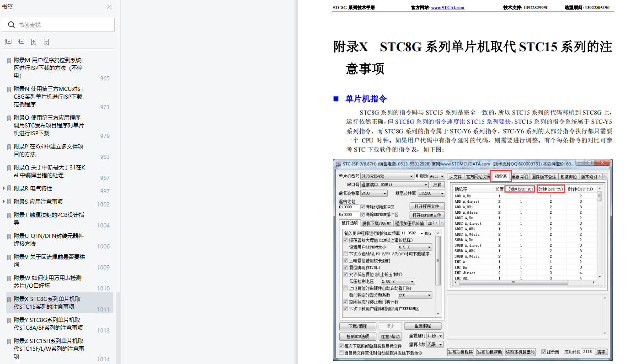Open 最低波特率 2400 dropdown
631x364 pixels.
point(374,193)
